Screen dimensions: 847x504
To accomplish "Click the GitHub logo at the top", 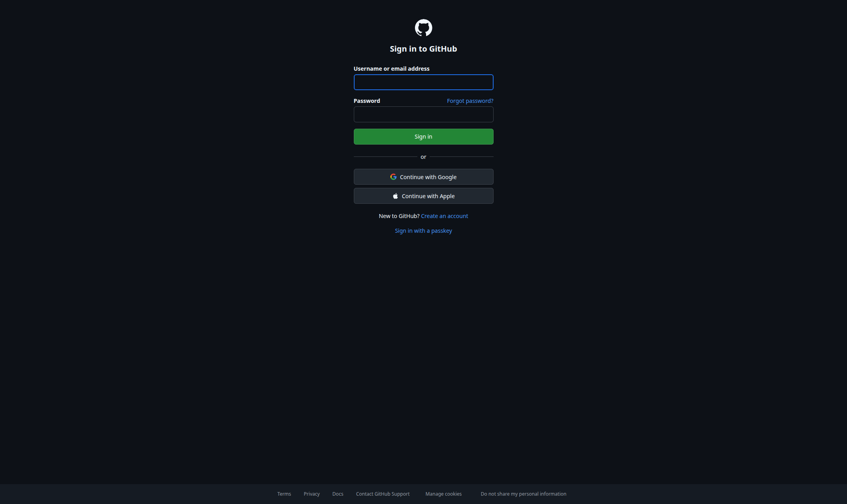I will (x=423, y=27).
